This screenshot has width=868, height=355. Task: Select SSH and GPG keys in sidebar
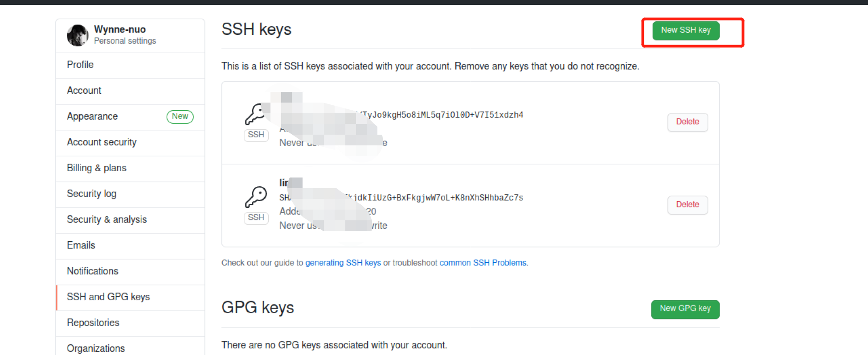click(x=108, y=297)
